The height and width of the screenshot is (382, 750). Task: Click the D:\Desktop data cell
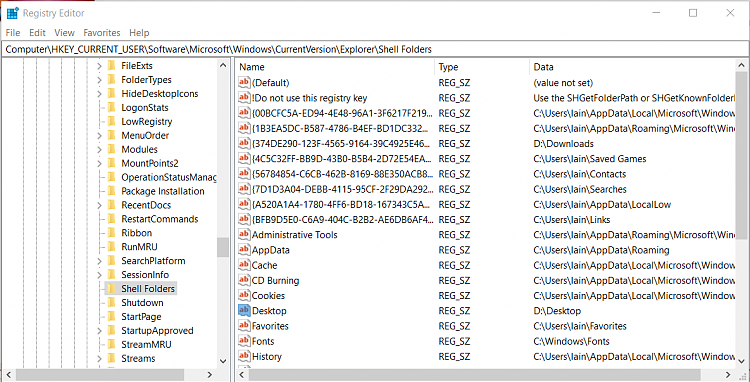point(557,311)
